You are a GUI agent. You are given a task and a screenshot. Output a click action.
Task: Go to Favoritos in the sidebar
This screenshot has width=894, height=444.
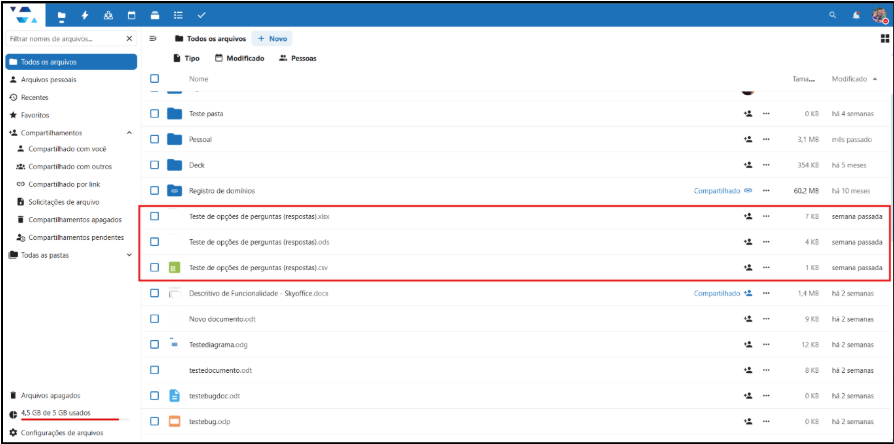pos(35,115)
